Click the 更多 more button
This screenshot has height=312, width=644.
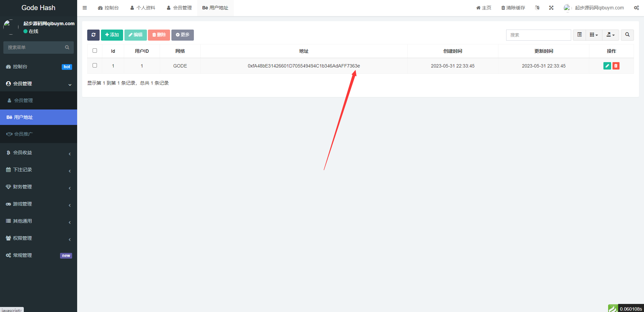pyautogui.click(x=182, y=35)
